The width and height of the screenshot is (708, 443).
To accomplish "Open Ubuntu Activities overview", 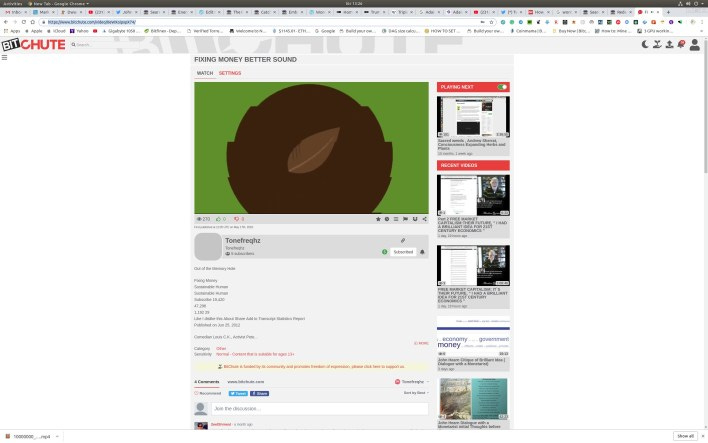I will [12, 3].
